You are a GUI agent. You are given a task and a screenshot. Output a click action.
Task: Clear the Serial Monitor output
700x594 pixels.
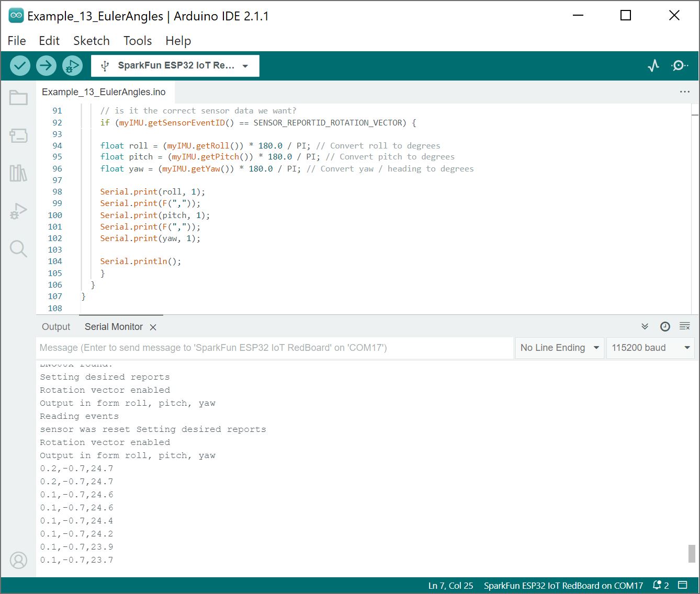(x=684, y=326)
